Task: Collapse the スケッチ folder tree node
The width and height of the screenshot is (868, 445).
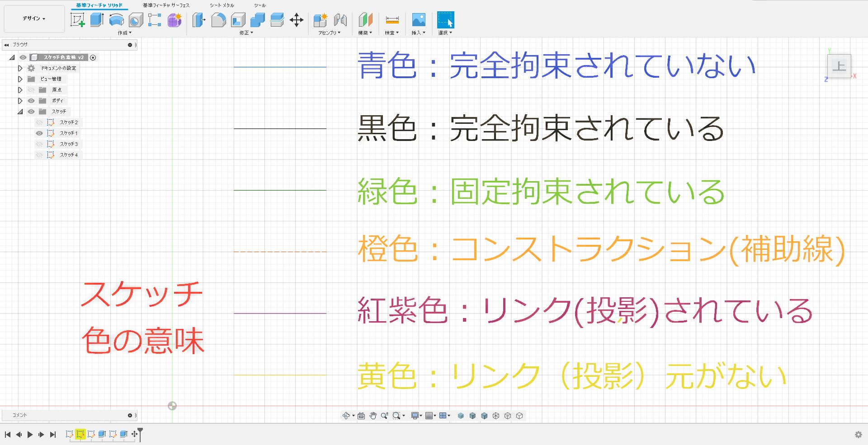Action: click(20, 112)
